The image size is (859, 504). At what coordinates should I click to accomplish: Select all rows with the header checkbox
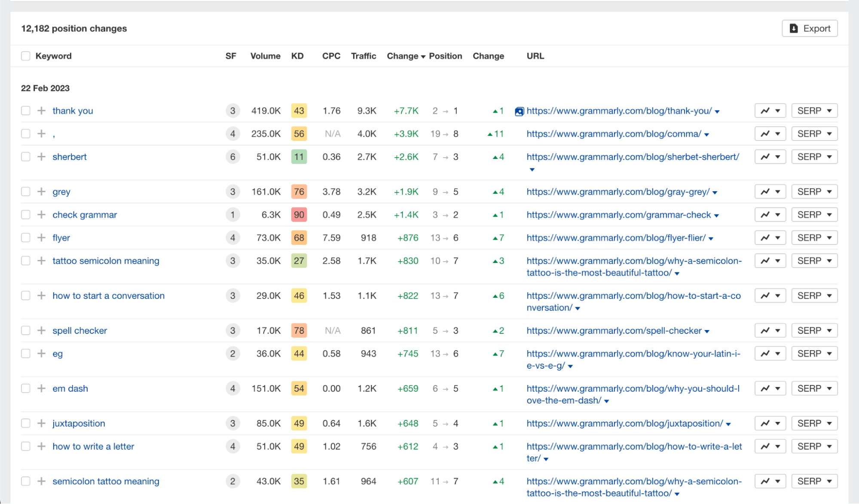click(x=25, y=56)
